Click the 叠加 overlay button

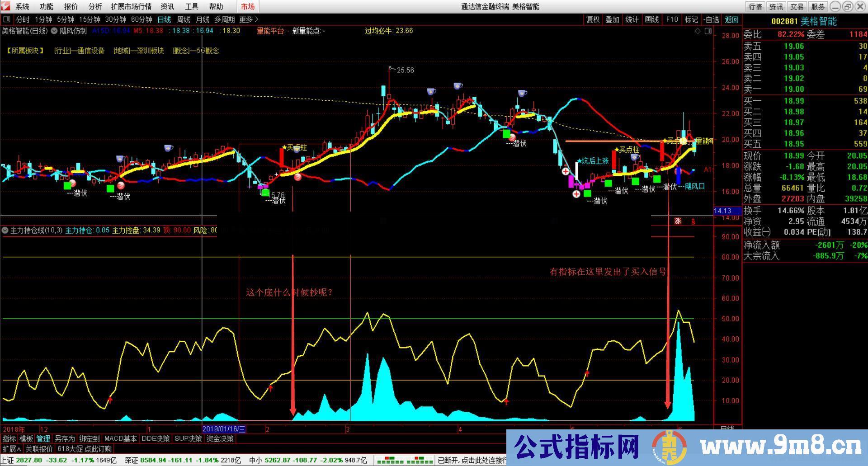pos(613,19)
